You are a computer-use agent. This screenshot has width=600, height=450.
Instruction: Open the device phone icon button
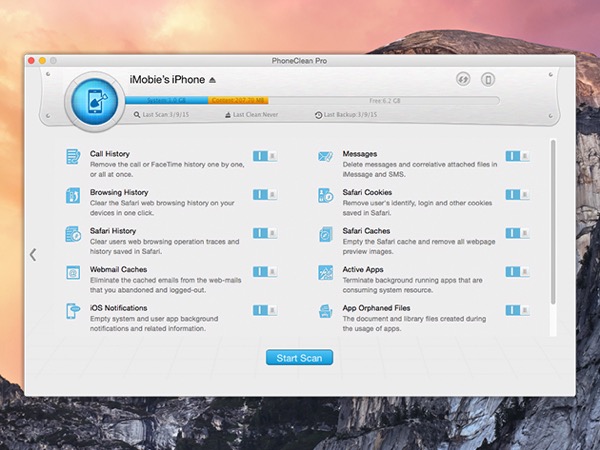488,79
